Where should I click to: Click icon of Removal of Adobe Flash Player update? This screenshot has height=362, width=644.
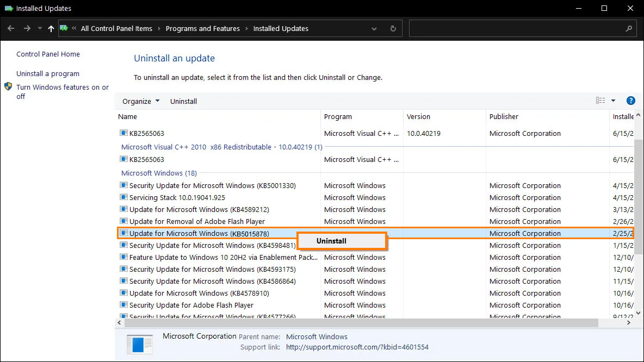(123, 221)
